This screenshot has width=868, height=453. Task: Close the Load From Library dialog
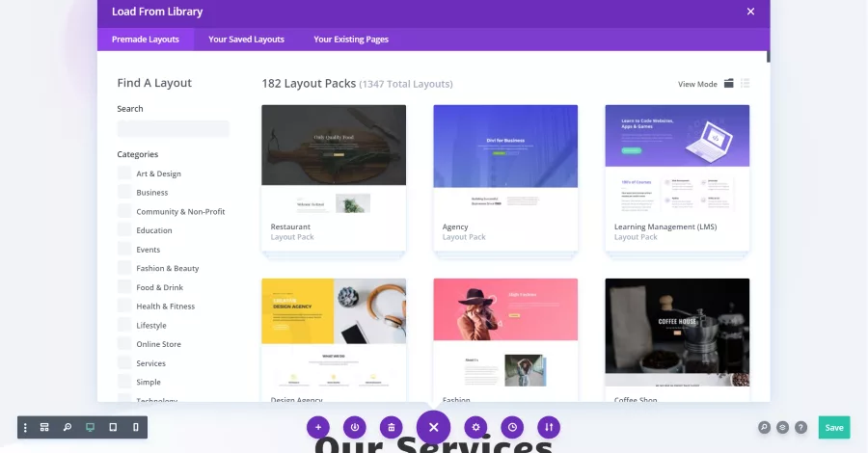click(x=750, y=12)
